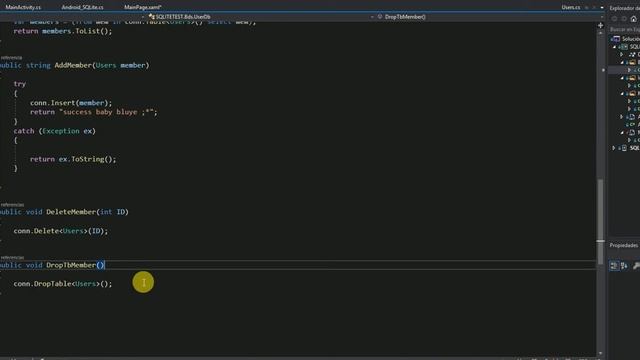Expand the Dependencies node in Solution Explorer

622,55
